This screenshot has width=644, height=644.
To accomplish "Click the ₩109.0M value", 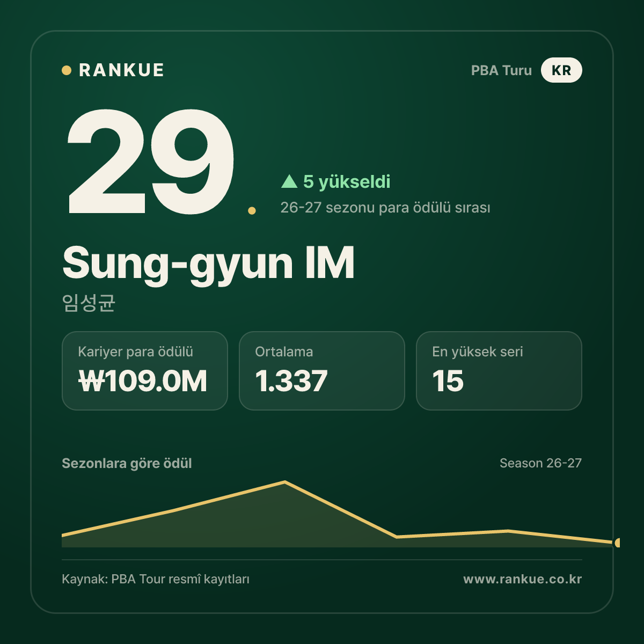I will tap(143, 382).
